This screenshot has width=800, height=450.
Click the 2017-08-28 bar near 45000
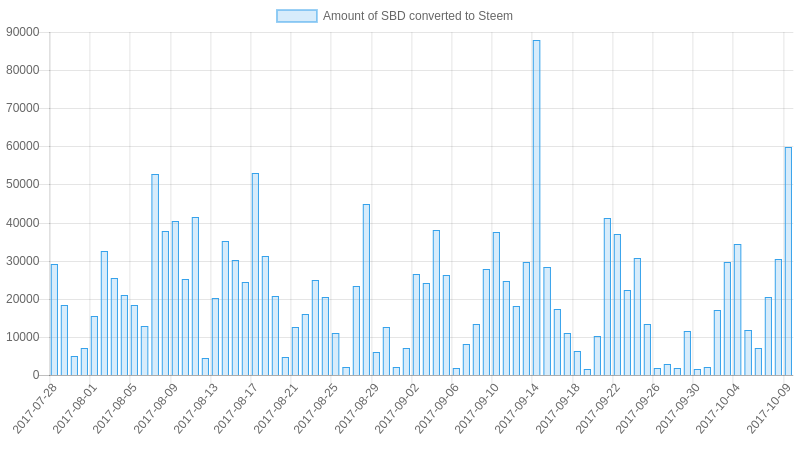(366, 290)
